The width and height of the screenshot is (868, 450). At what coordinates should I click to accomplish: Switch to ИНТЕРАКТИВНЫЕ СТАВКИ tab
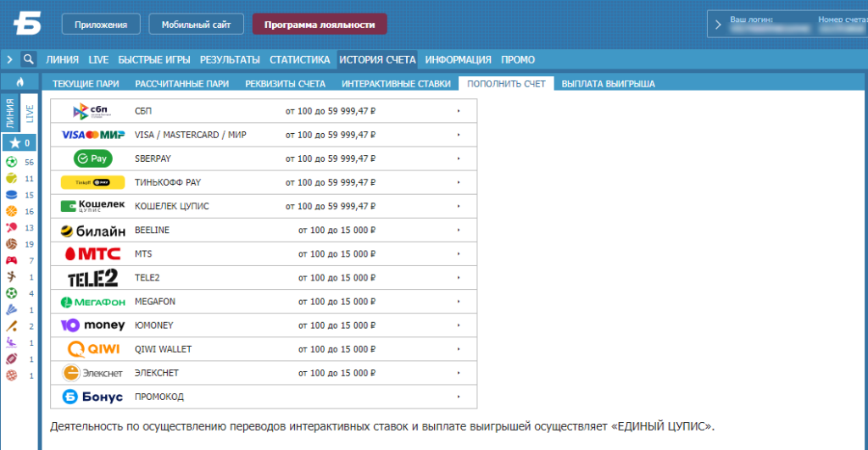[x=396, y=84]
